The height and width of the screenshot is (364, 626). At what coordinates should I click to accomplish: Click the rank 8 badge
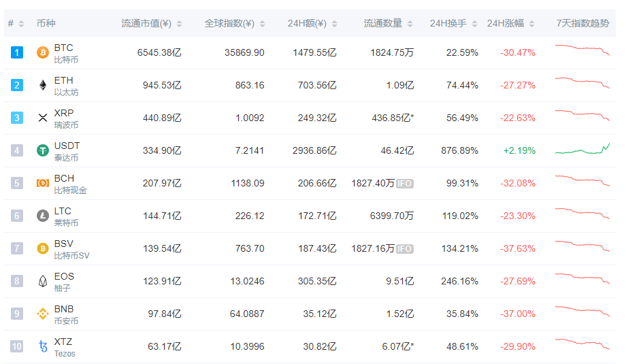coord(17,282)
